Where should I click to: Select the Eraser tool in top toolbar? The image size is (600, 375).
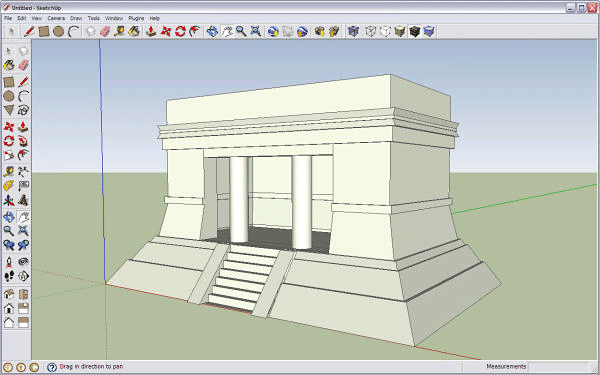coord(105,31)
